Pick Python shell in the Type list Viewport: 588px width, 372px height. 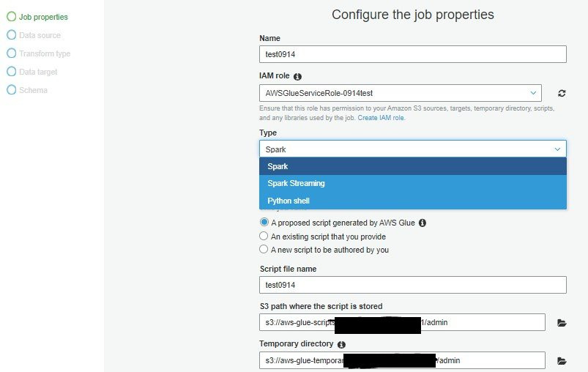[412, 201]
